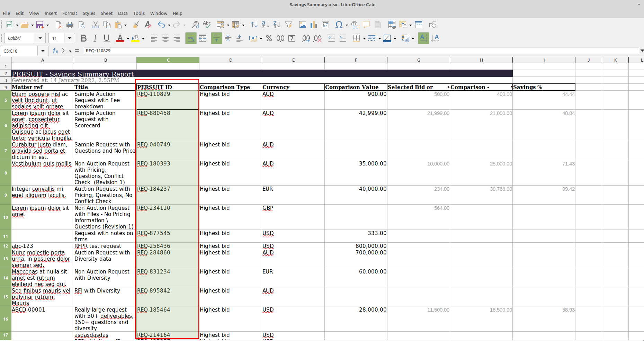This screenshot has width=644, height=341.
Task: Toggle Italic formatting
Action: (x=95, y=38)
